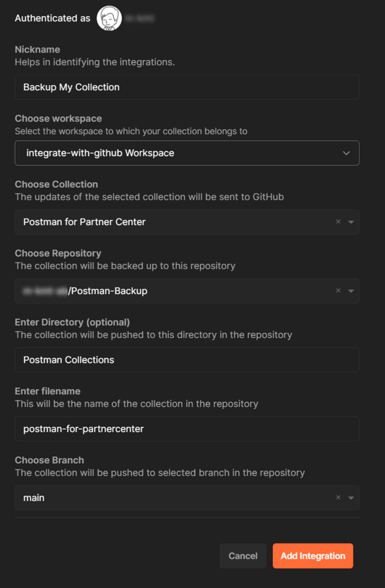Select the integrate-with-github Workspace combo box

(187, 153)
